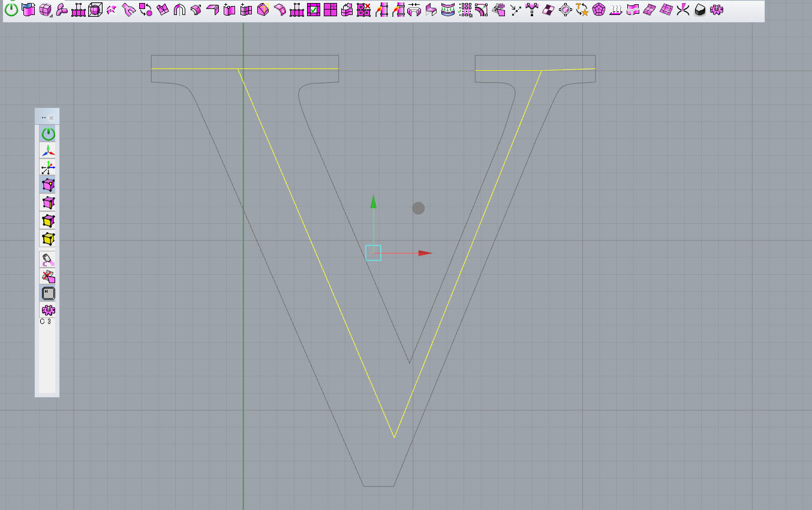Click the flat pink plate with arrow icon

[212, 10]
